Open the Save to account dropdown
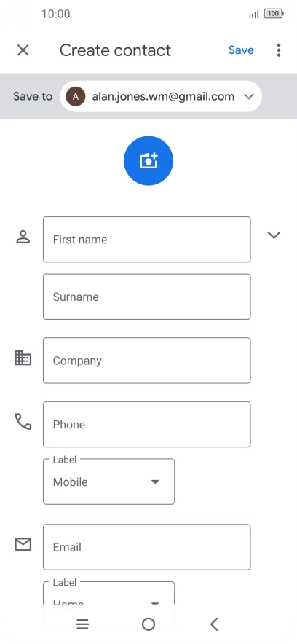 point(161,96)
